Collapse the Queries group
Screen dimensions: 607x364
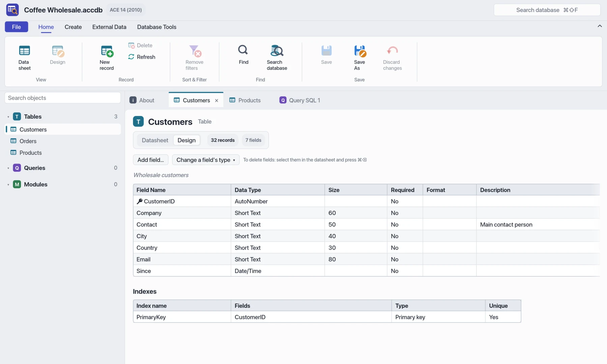[x=8, y=168]
